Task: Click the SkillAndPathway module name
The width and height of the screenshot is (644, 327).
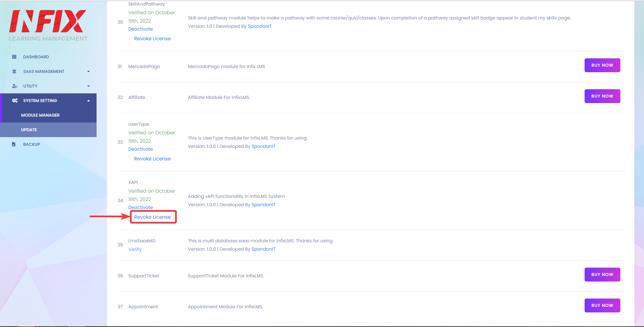Action: [147, 4]
